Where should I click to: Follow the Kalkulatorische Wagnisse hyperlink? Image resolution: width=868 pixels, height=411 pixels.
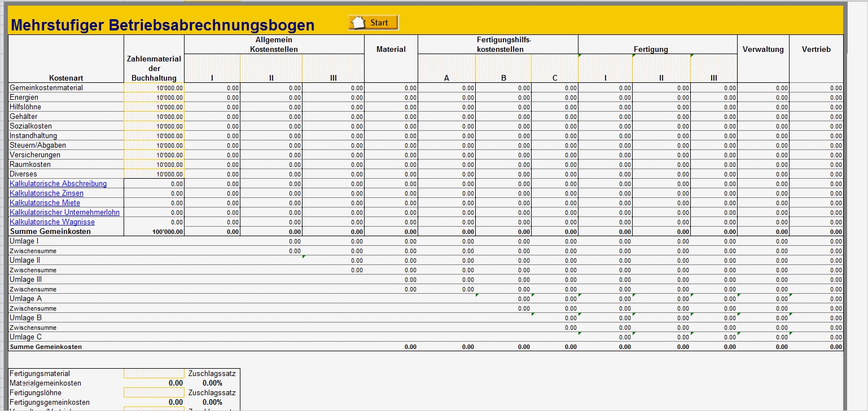point(51,222)
